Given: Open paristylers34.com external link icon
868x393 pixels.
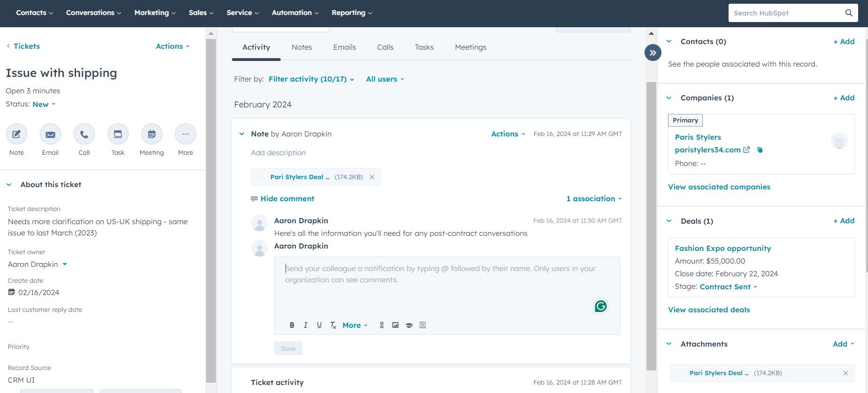Looking at the screenshot, I should pyautogui.click(x=746, y=150).
